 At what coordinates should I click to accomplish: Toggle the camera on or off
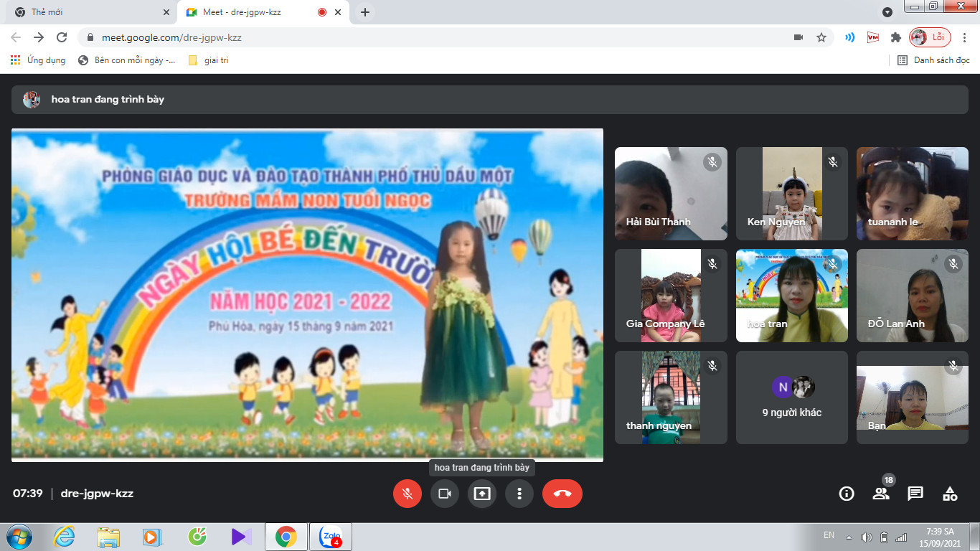445,494
